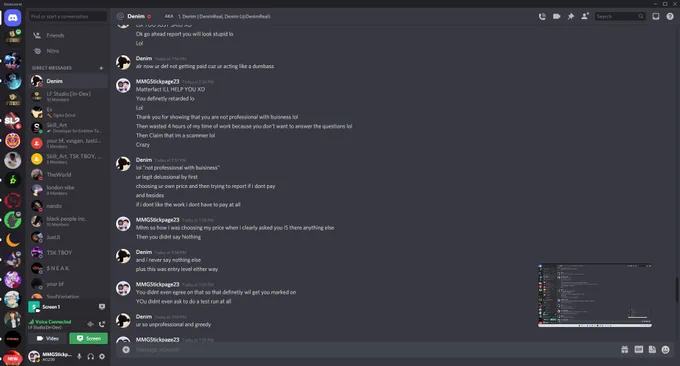Image resolution: width=680 pixels, height=366 pixels.
Task: Open the sticker picker
Action: 652,350
